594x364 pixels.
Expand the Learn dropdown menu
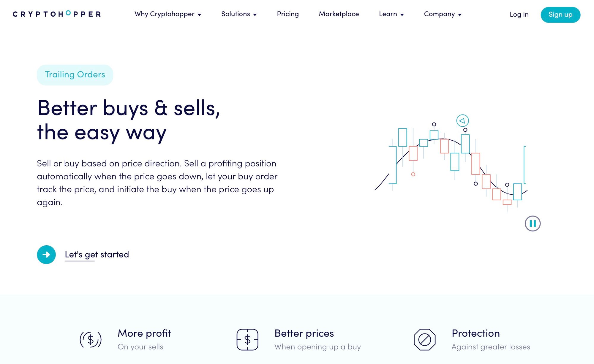click(x=391, y=14)
